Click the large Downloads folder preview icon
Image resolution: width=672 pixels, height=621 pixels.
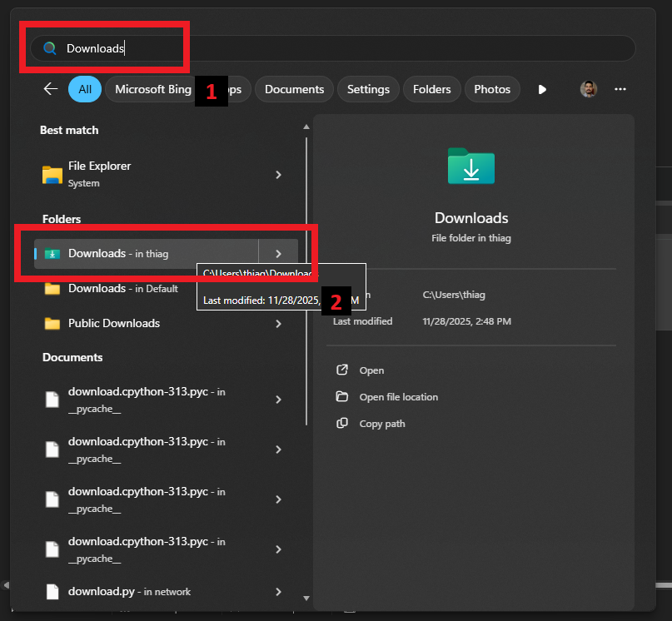(471, 166)
